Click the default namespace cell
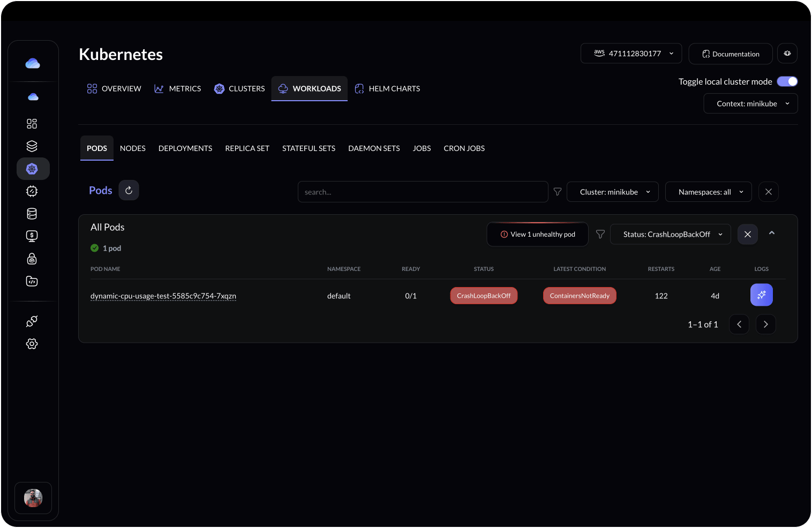 click(339, 296)
